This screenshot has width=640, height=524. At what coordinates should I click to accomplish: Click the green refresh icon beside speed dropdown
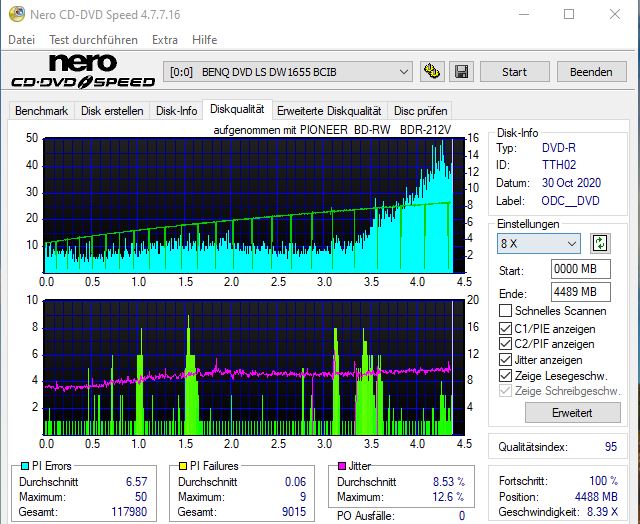click(x=600, y=243)
